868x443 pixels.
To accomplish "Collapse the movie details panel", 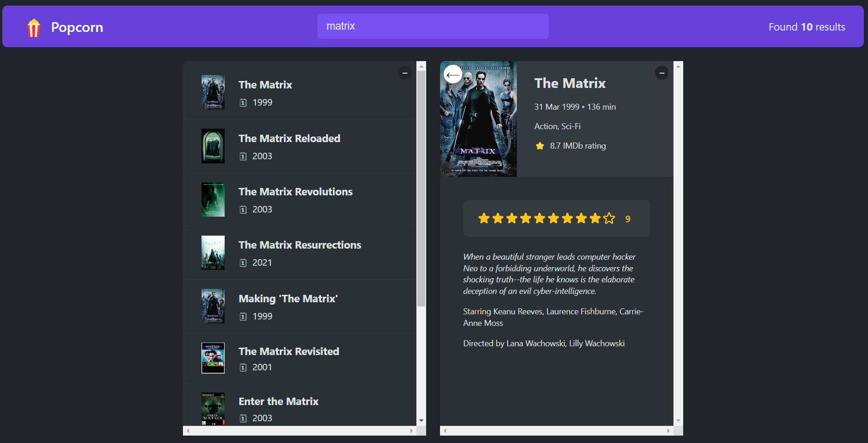I will tap(661, 73).
